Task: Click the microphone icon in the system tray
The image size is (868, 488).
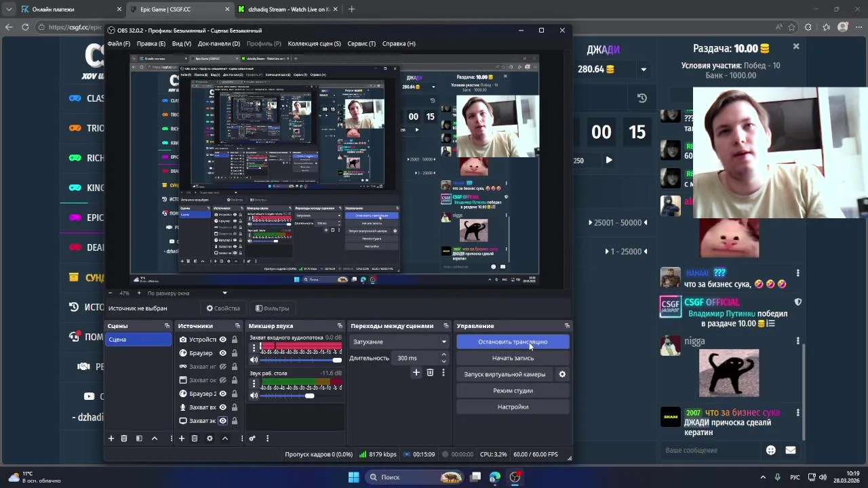Action: click(x=777, y=477)
